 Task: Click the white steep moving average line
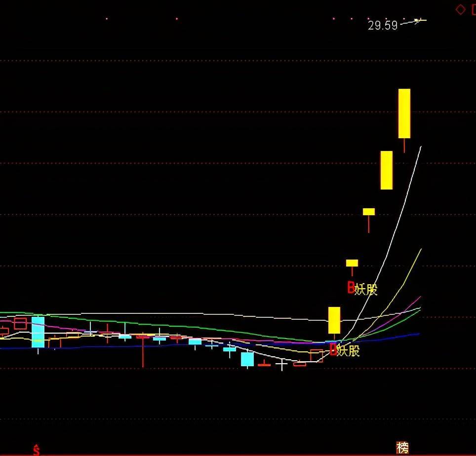(395, 230)
